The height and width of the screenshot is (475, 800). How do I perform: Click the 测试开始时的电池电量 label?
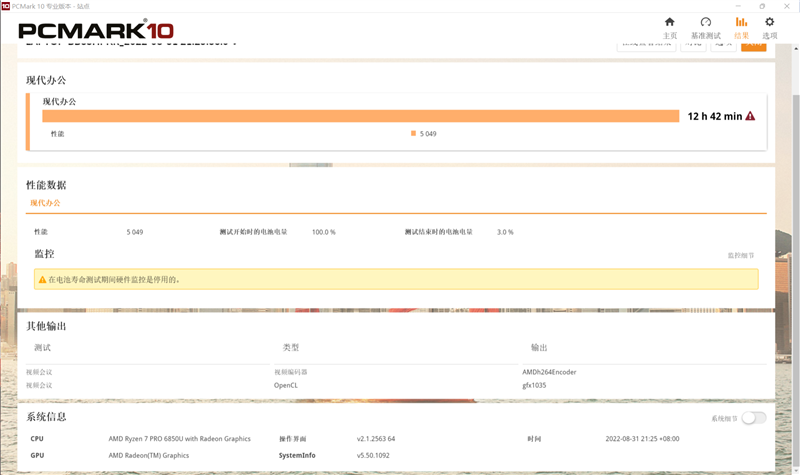pyautogui.click(x=253, y=232)
